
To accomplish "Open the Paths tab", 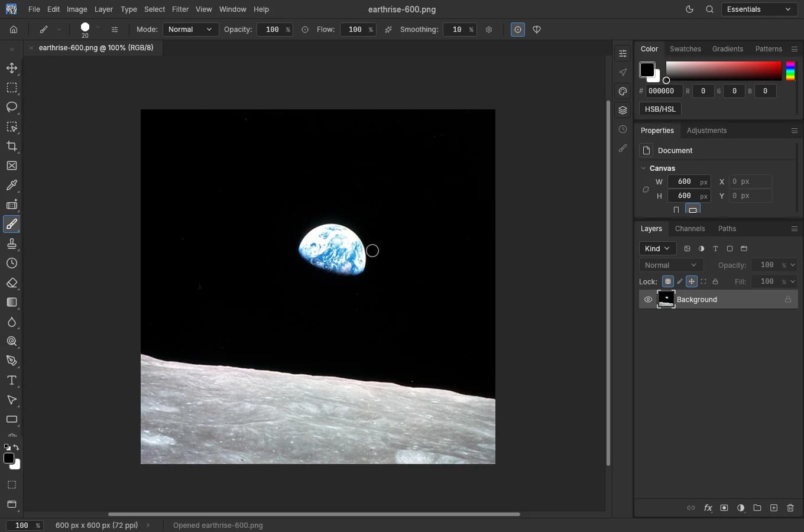I will tap(727, 229).
